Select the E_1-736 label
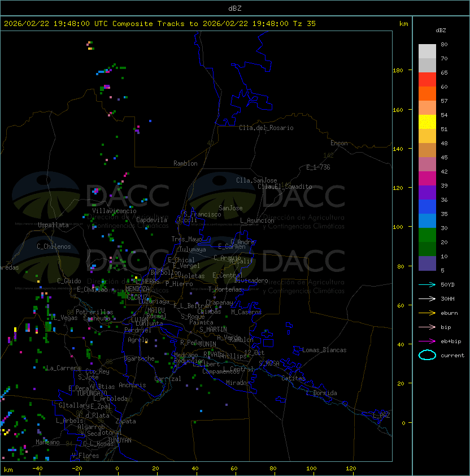Image resolution: width=470 pixels, height=476 pixels. pos(318,167)
